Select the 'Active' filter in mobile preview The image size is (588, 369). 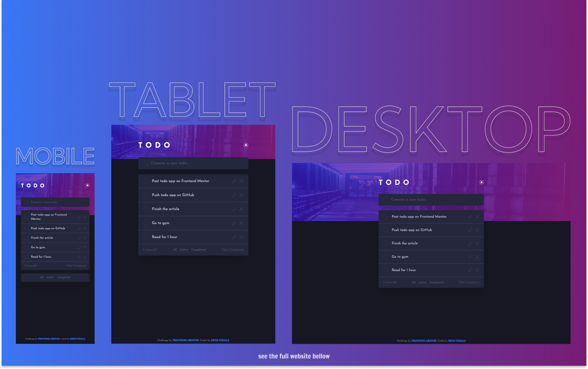[x=50, y=278]
